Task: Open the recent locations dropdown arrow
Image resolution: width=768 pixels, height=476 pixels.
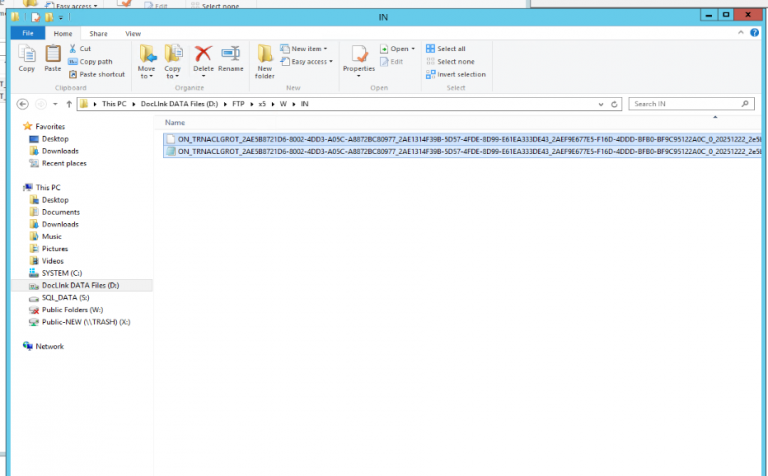Action: (x=55, y=104)
